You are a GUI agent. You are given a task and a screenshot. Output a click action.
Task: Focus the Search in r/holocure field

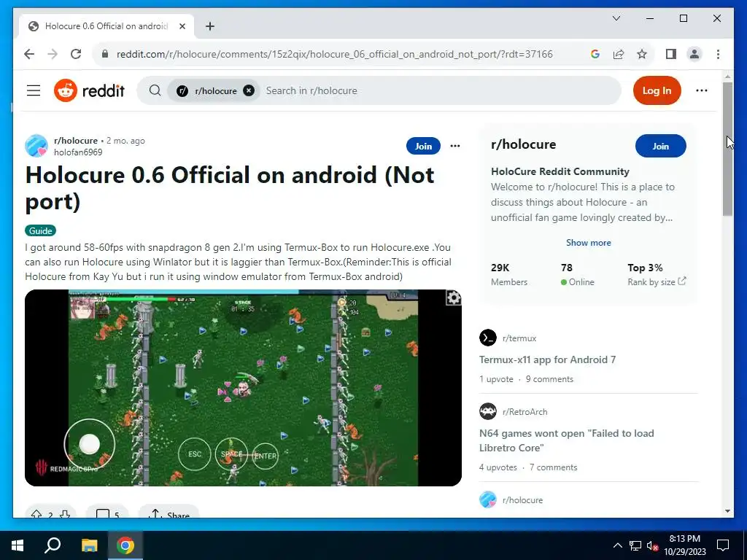pyautogui.click(x=441, y=90)
